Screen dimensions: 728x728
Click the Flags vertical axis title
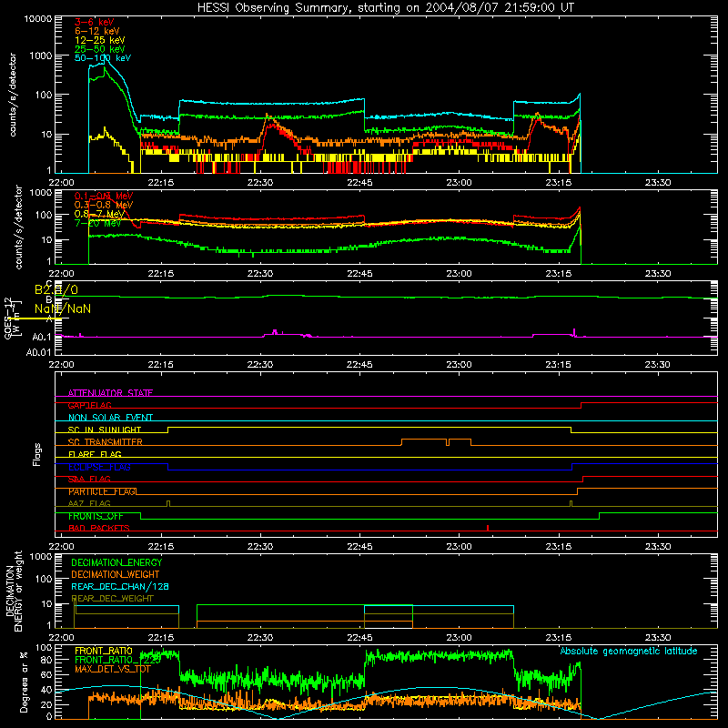pos(36,454)
